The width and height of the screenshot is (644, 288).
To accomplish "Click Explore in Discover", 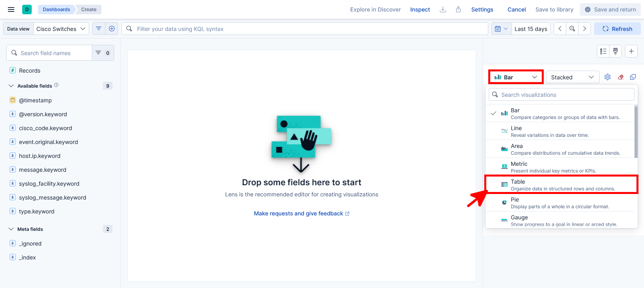I will [375, 10].
